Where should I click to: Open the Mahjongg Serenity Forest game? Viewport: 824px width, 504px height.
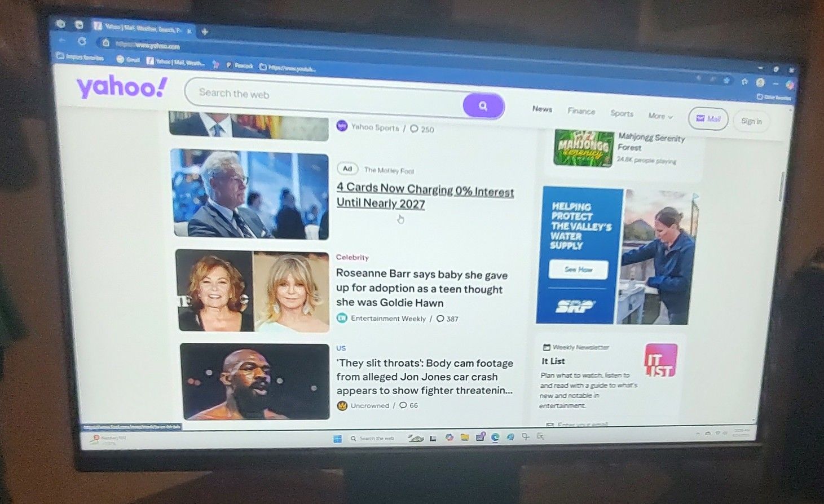click(651, 142)
